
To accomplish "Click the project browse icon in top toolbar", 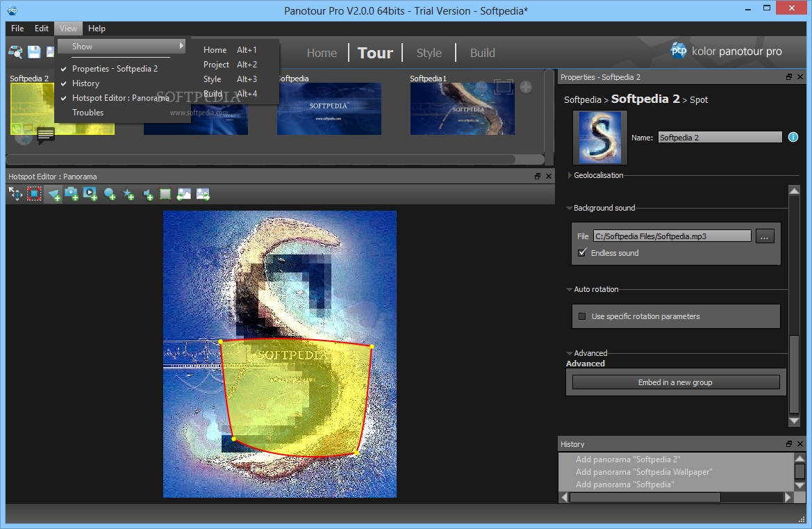I will (x=15, y=52).
